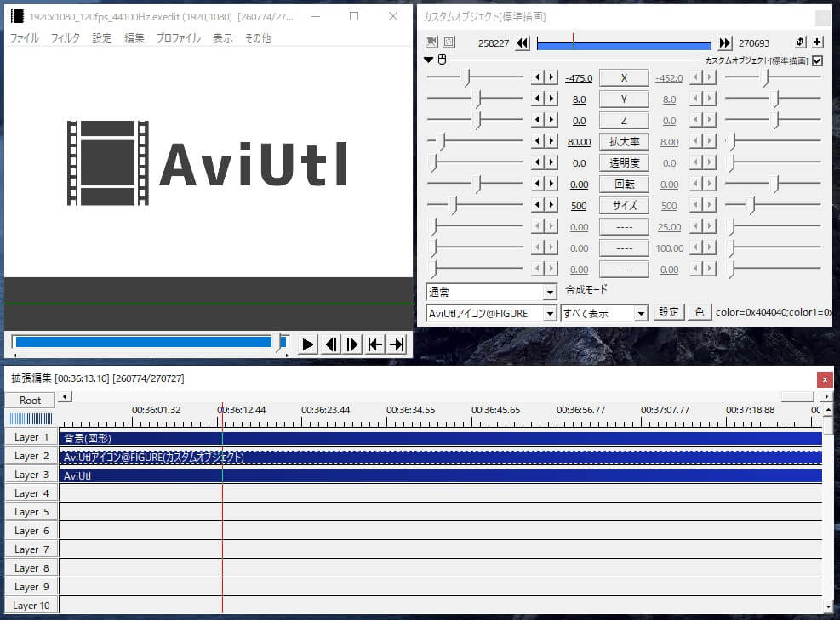Open the ファイル menu
840x620 pixels.
[24, 37]
